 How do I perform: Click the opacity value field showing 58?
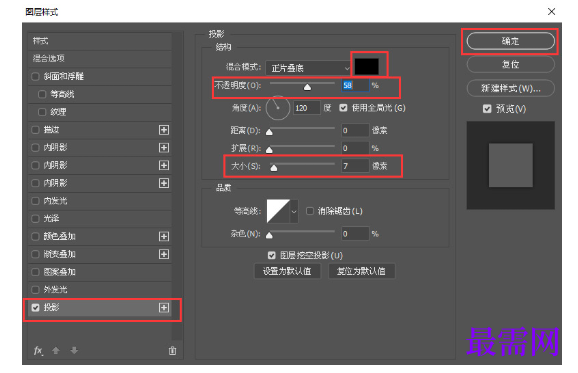click(355, 86)
